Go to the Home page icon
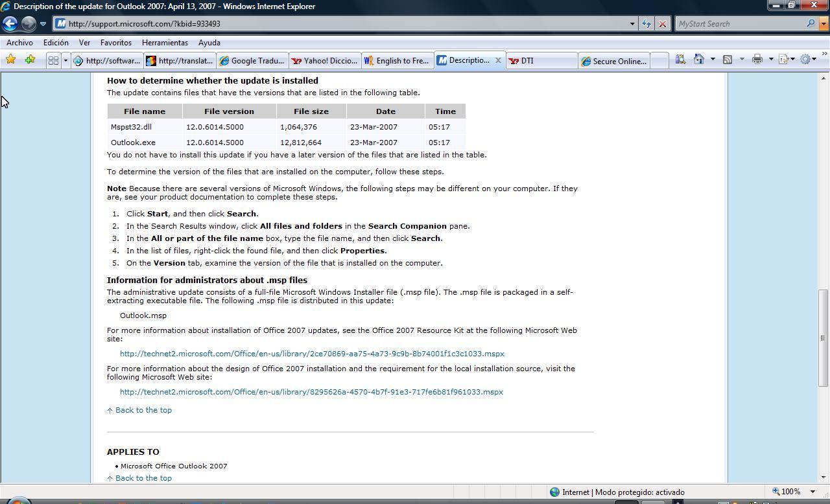The image size is (830, 504). click(699, 60)
